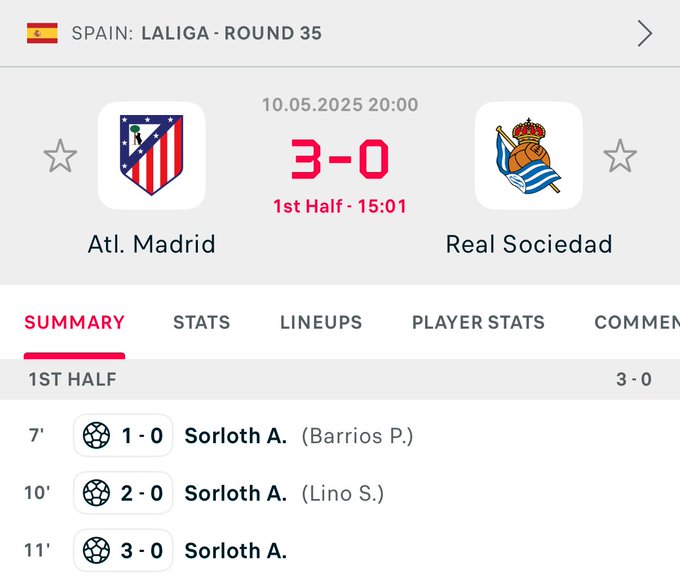Open the PLAYER STATS tab
Image resolution: width=680 pixels, height=583 pixels.
(478, 322)
